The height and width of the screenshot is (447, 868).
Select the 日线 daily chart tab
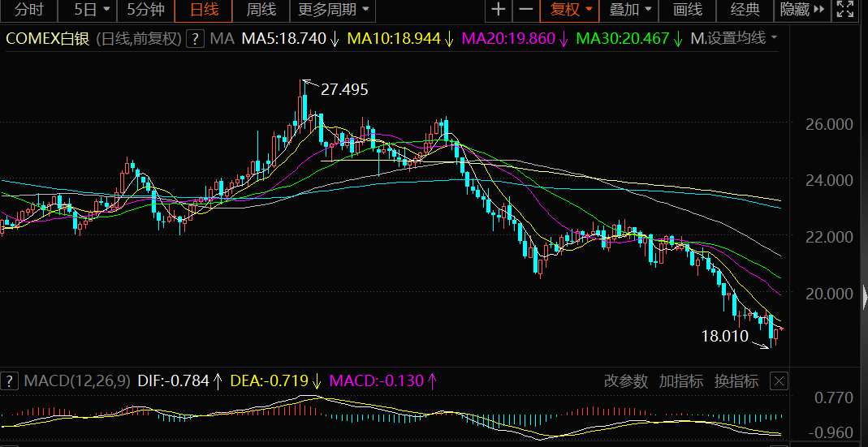[x=204, y=11]
